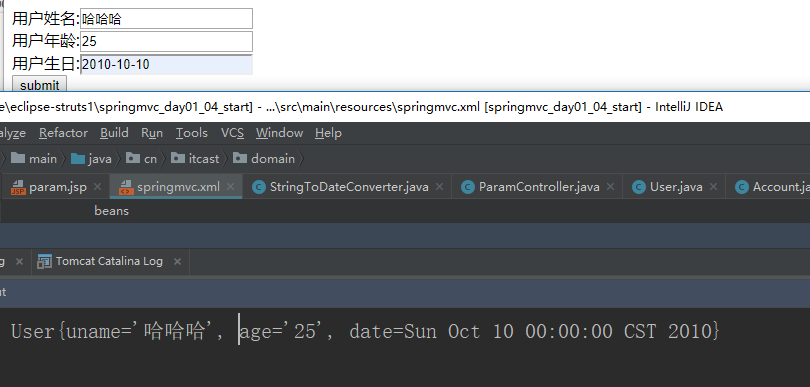Click the XML file icon on springmvc.xml tab

click(126, 187)
